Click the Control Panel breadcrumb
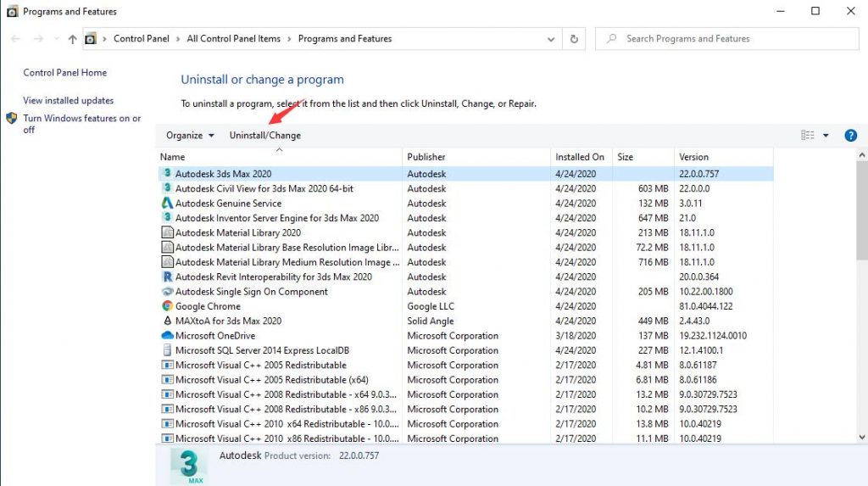868x486 pixels. tap(142, 39)
